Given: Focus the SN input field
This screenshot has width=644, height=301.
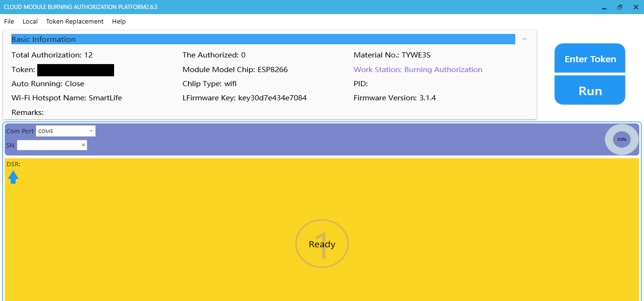Looking at the screenshot, I should click(x=48, y=145).
